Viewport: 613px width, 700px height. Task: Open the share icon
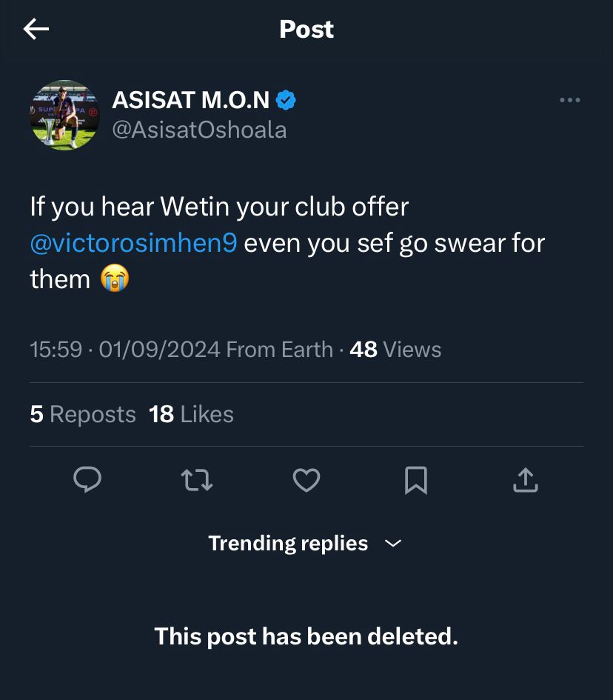(526, 480)
